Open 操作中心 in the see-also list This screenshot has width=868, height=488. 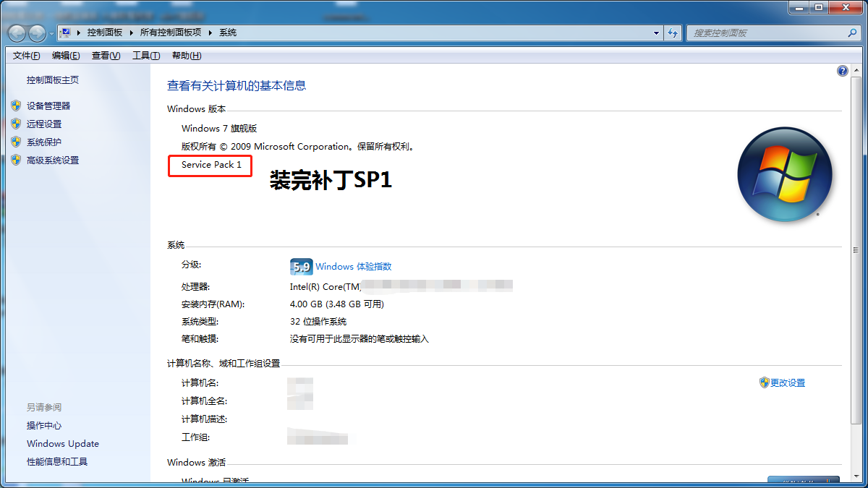click(x=44, y=426)
